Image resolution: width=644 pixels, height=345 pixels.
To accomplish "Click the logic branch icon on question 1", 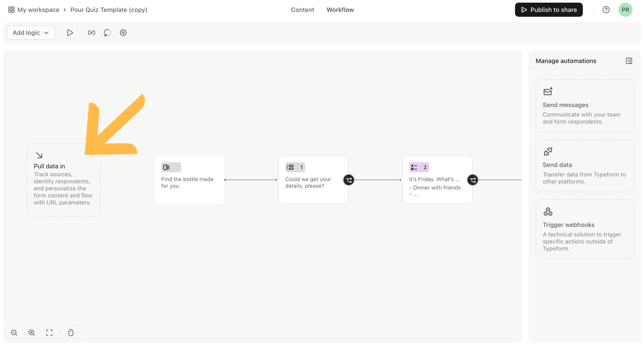I will click(x=349, y=180).
